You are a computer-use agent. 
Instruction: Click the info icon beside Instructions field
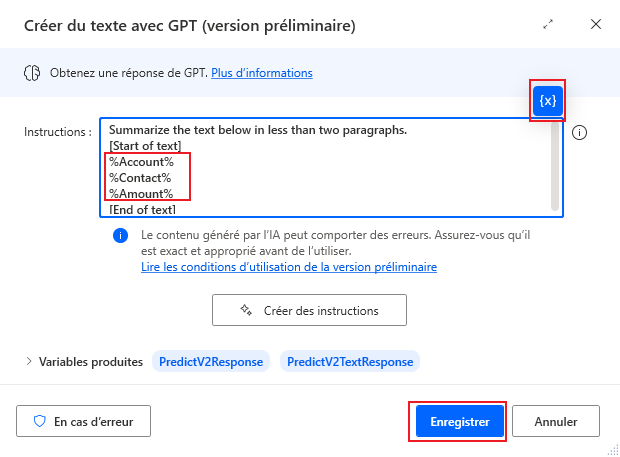coord(580,132)
